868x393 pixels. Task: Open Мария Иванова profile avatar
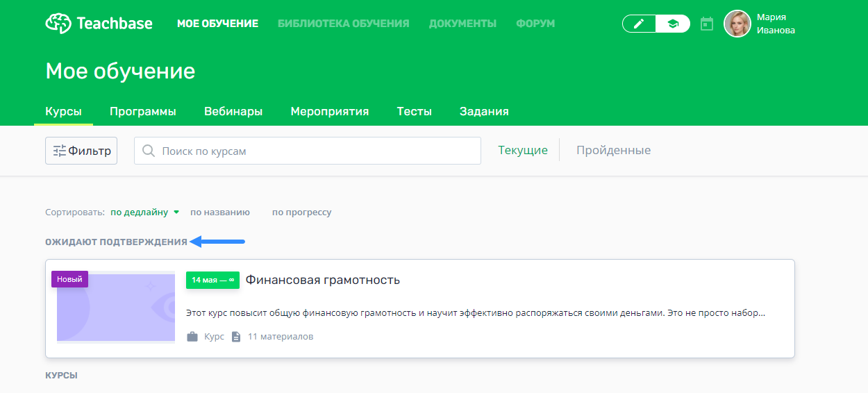coord(737,24)
